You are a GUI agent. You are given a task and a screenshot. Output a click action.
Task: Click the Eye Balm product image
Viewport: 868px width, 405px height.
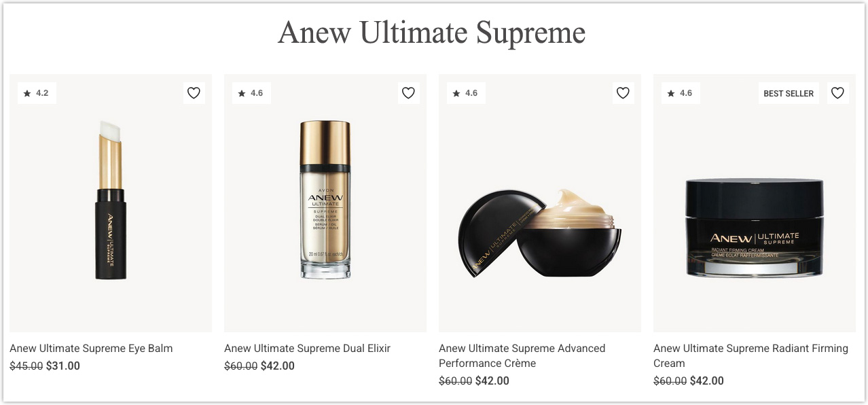coord(110,202)
